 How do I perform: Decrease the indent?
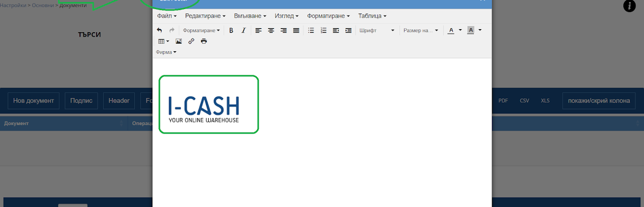[x=336, y=31]
